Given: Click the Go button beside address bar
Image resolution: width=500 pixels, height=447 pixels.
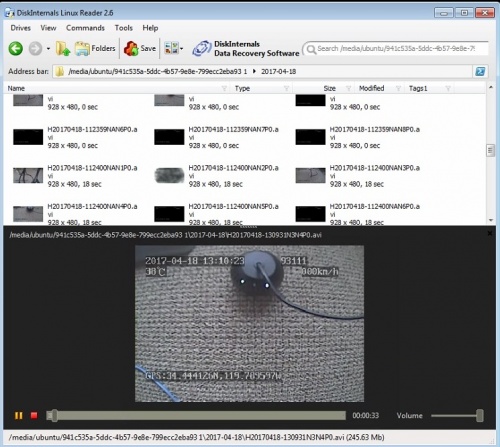Looking at the screenshot, I should 480,71.
